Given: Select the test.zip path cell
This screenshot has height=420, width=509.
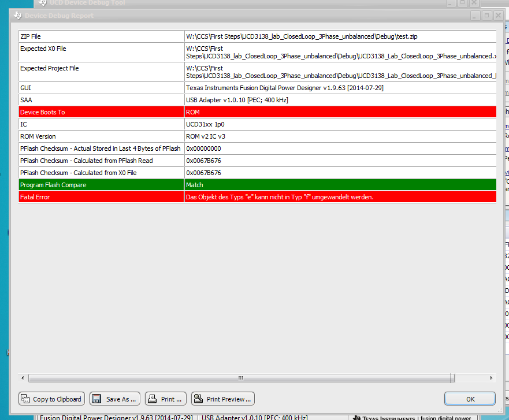Looking at the screenshot, I should click(340, 36).
